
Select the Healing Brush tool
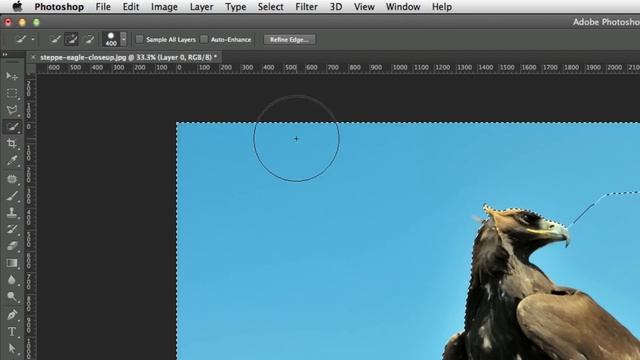click(12, 178)
